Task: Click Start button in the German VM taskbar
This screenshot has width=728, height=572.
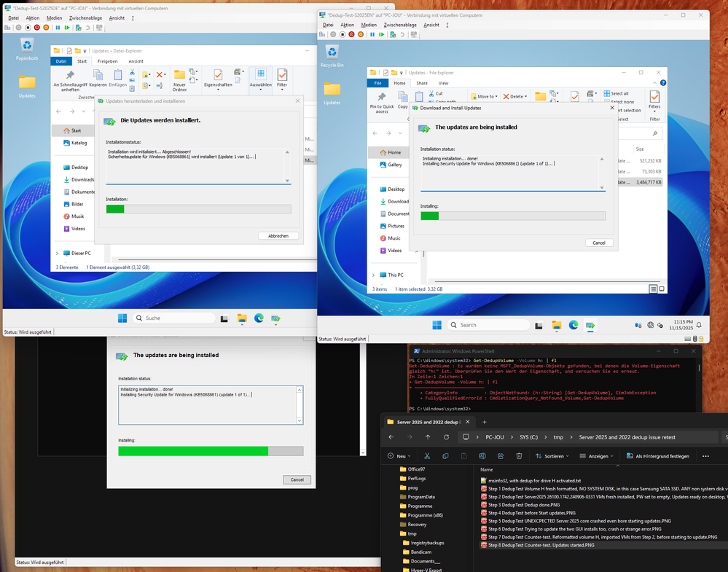Action: (122, 318)
